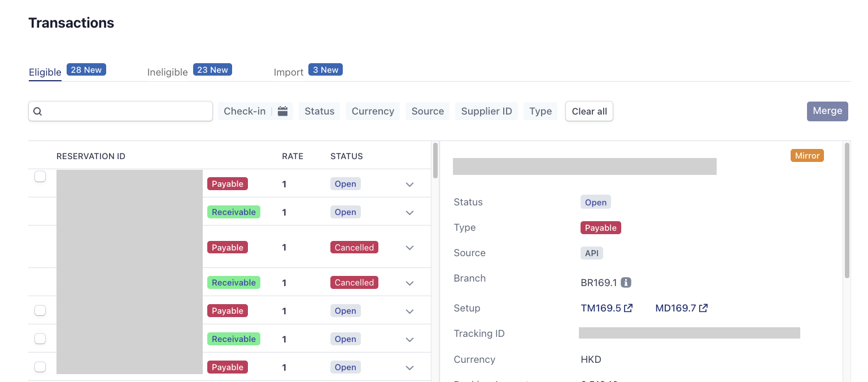Click the orange Mirror badge
868x382 pixels.
pyautogui.click(x=806, y=156)
